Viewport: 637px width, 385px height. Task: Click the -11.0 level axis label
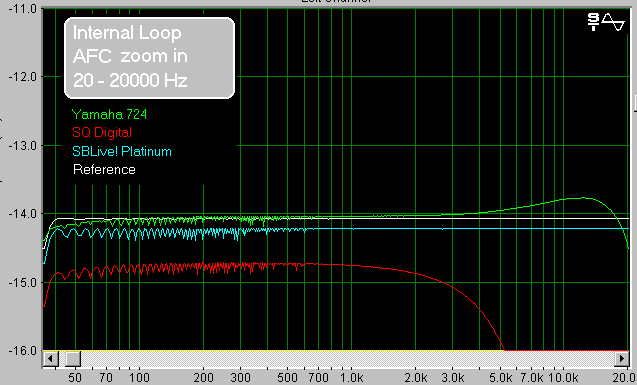point(22,9)
